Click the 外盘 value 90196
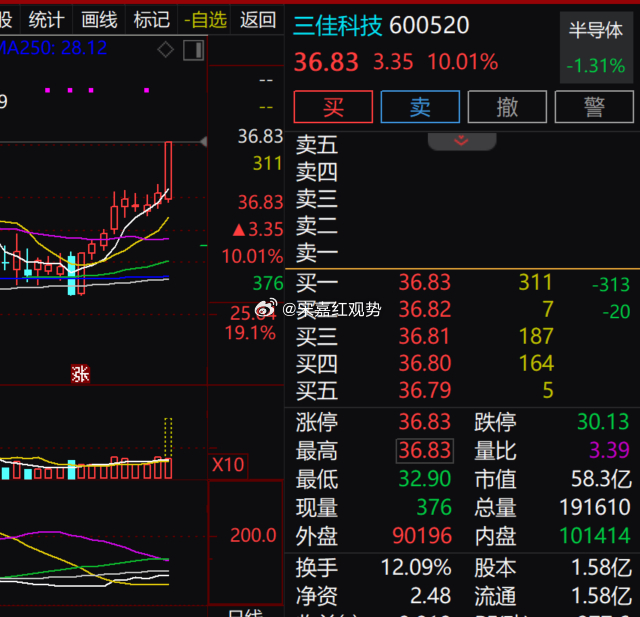640x617 pixels. (422, 535)
